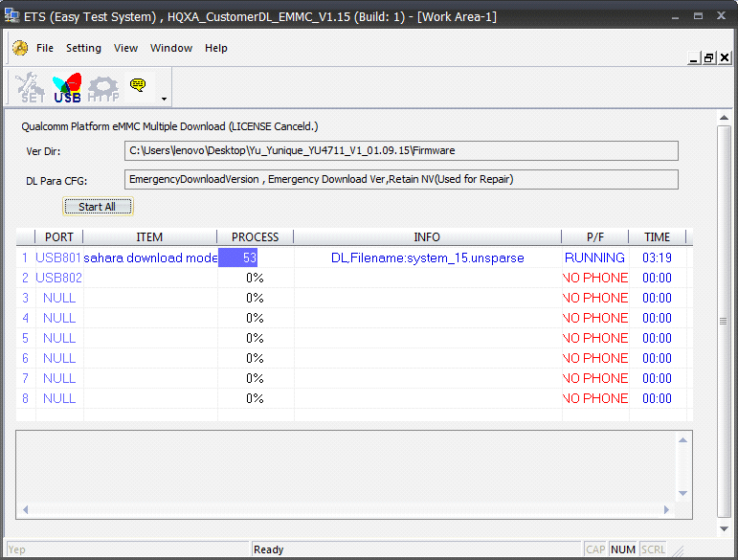Click into the Ver Dir path field
The image size is (738, 560).
pos(401,150)
